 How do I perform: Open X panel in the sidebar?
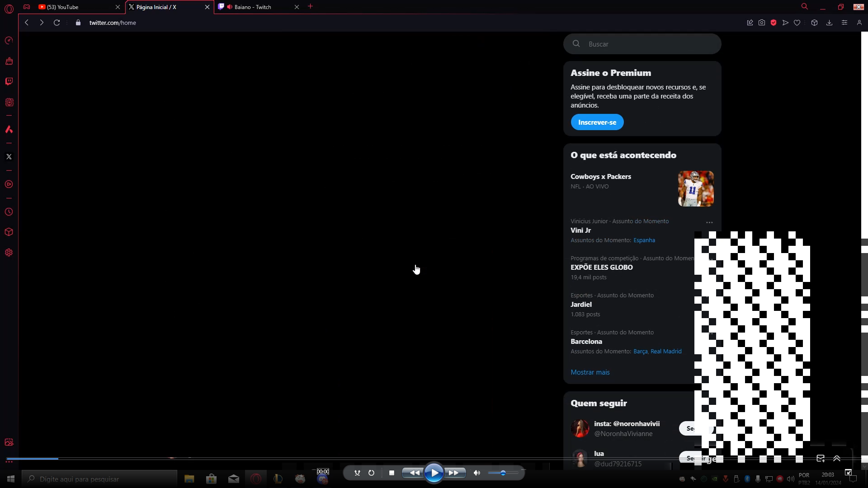[x=9, y=157]
